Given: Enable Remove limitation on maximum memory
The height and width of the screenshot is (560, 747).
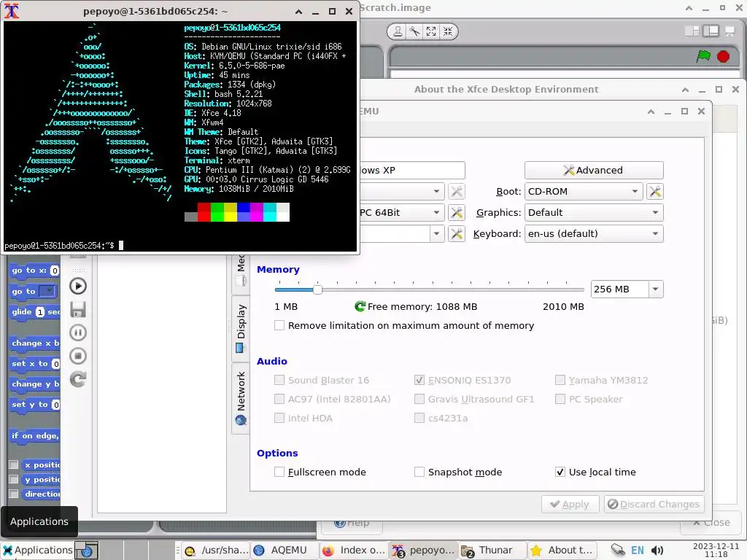Looking at the screenshot, I should click(x=279, y=325).
